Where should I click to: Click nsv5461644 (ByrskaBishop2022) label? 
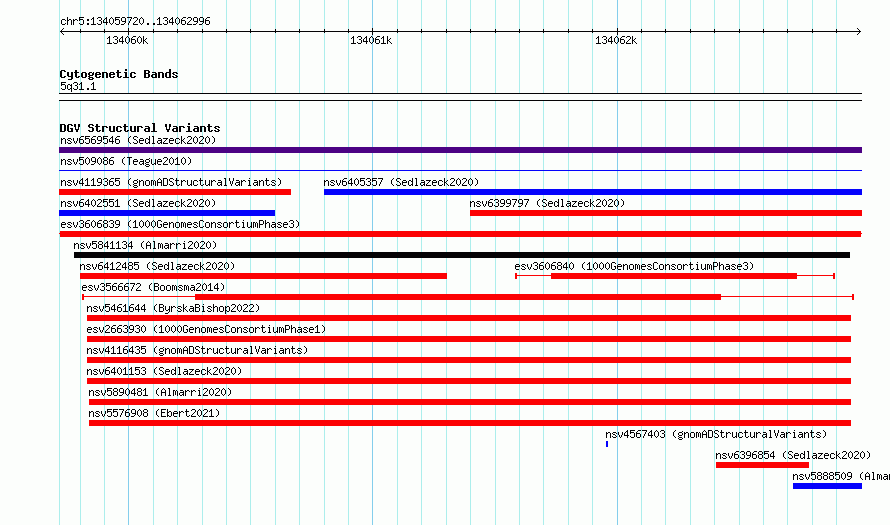click(x=173, y=308)
